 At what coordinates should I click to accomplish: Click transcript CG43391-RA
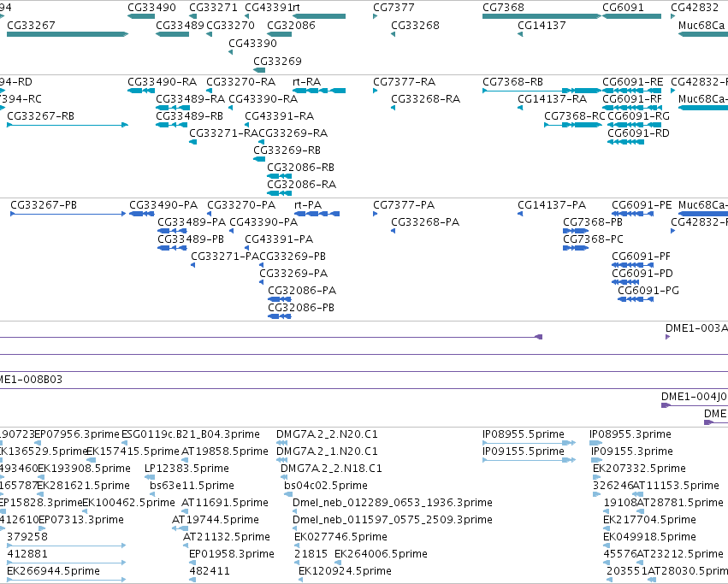click(x=280, y=116)
